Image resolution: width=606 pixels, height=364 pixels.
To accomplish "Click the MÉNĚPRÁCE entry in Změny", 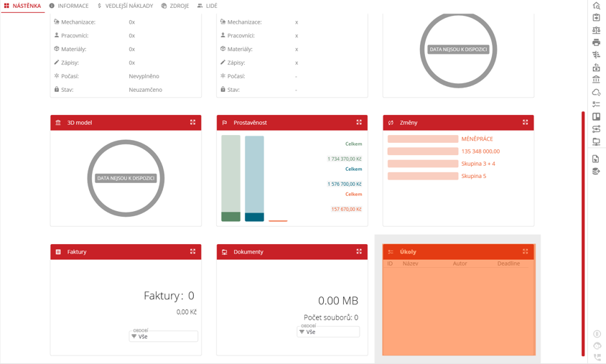I will point(477,139).
